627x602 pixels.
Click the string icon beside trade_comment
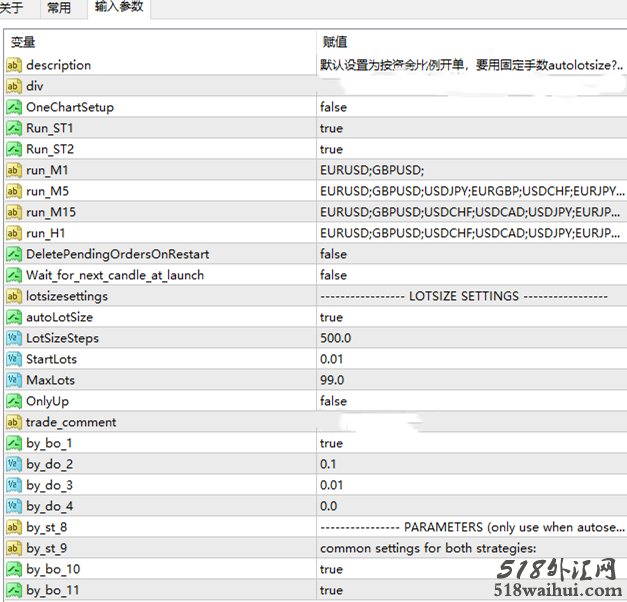click(14, 422)
